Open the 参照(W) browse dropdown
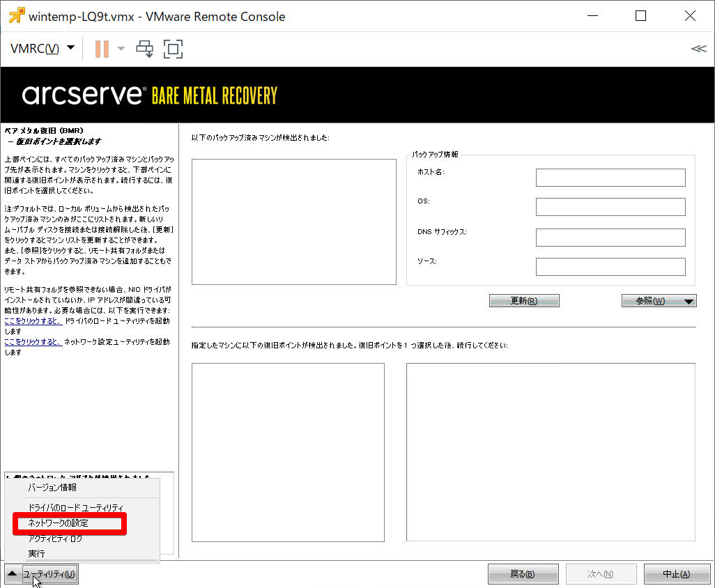The width and height of the screenshot is (715, 588). (x=659, y=301)
